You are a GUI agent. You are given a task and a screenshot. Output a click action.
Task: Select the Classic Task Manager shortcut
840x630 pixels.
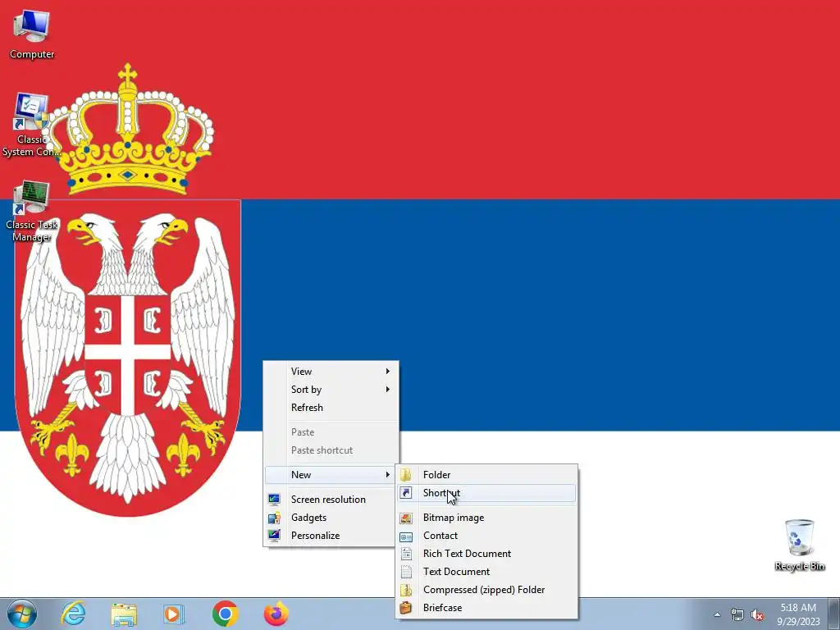coord(32,212)
